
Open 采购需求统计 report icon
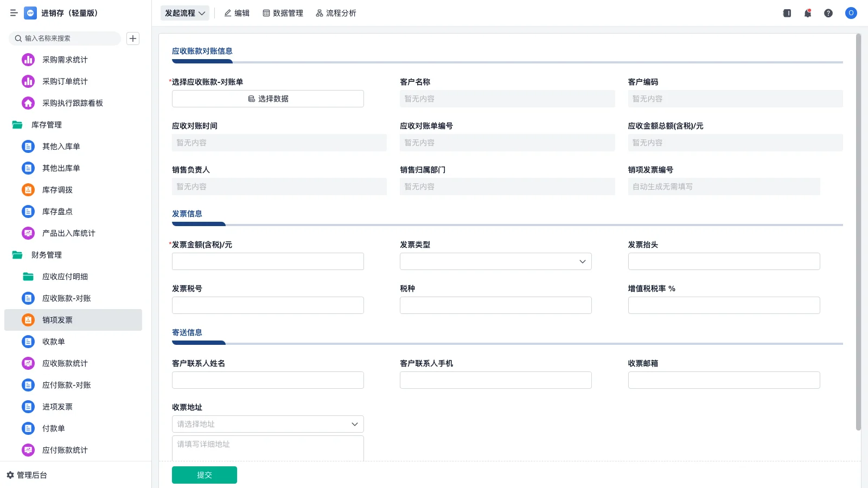pos(28,60)
